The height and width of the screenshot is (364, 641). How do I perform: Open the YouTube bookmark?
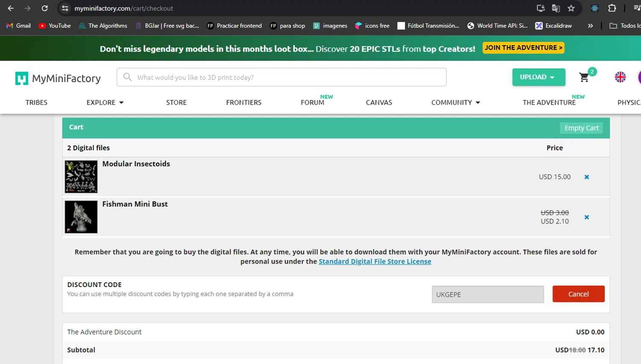coord(55,26)
